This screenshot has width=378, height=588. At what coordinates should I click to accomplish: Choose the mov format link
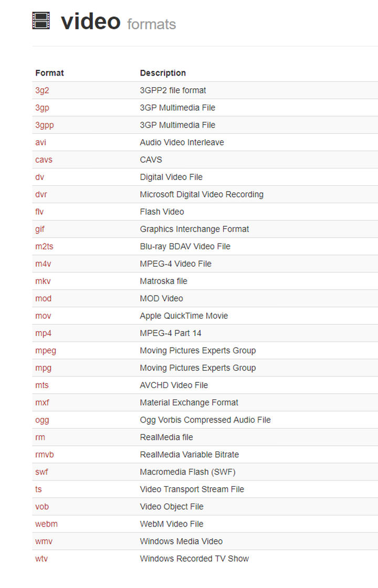(x=43, y=316)
